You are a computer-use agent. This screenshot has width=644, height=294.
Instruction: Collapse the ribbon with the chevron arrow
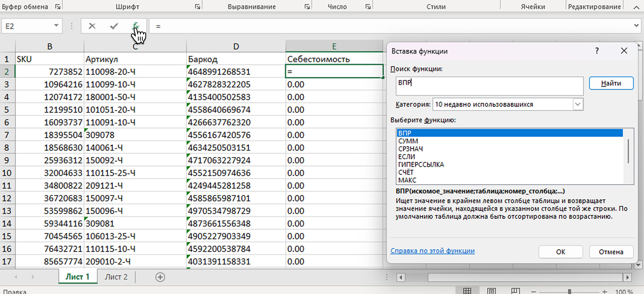[636, 7]
